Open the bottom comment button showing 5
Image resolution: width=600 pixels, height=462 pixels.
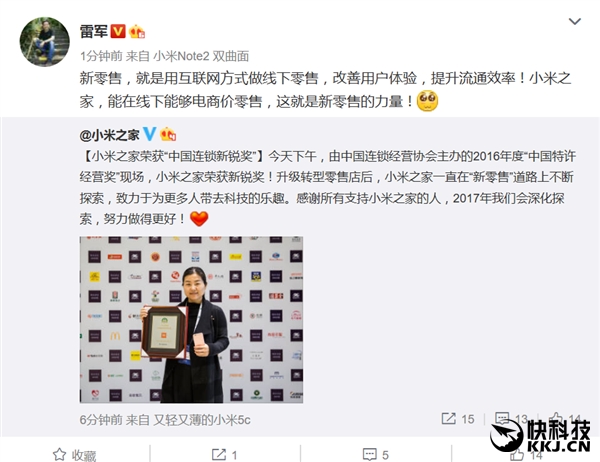[x=375, y=455]
